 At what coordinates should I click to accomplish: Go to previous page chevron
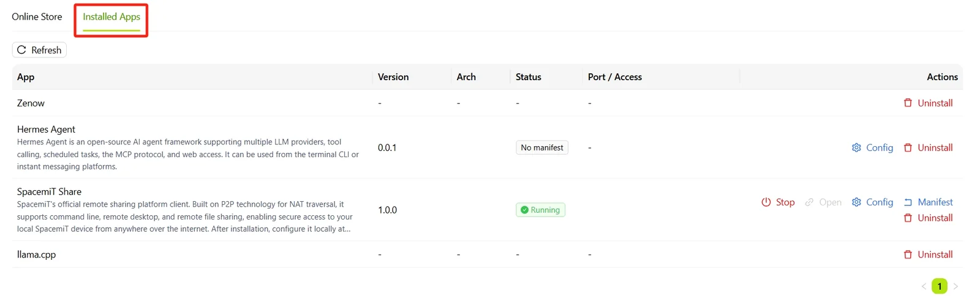924,286
